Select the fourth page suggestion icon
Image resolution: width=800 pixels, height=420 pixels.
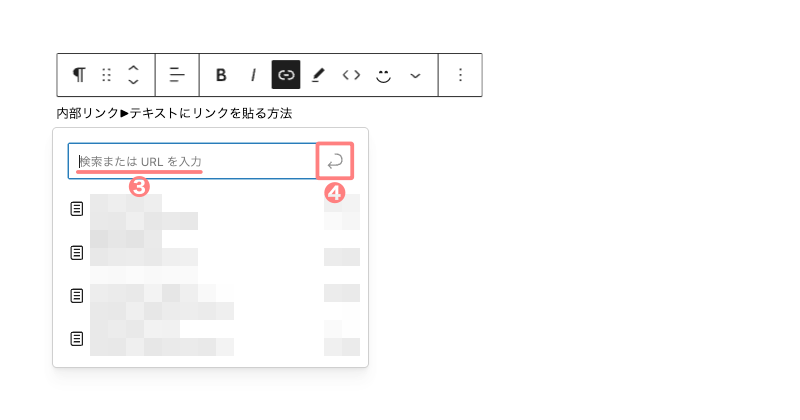pyautogui.click(x=77, y=338)
